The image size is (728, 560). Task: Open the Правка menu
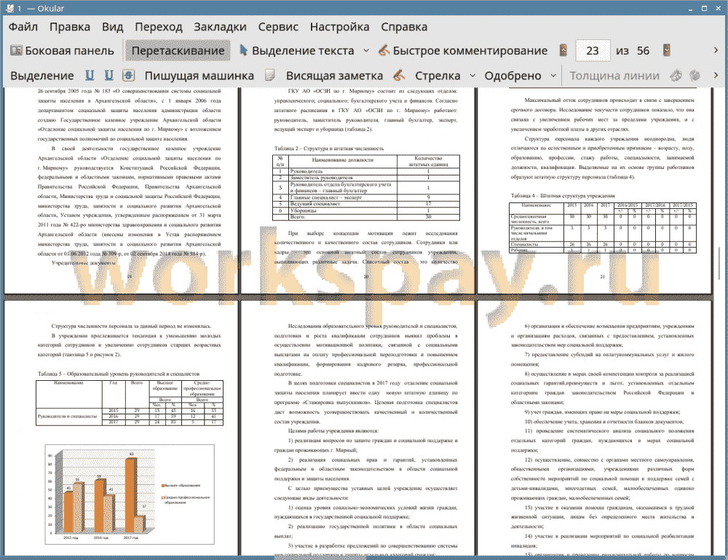pos(70,27)
